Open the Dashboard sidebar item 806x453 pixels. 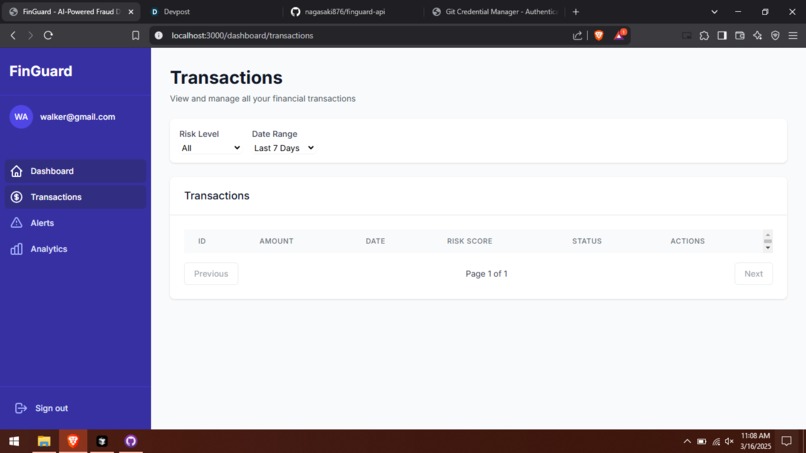click(76, 171)
